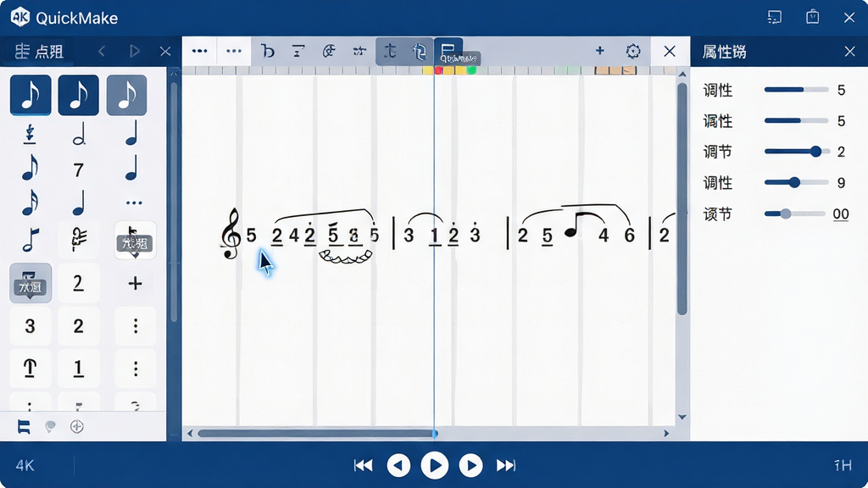Open settings with the toolbar gear icon
This screenshot has height=488, width=868.
[x=633, y=52]
